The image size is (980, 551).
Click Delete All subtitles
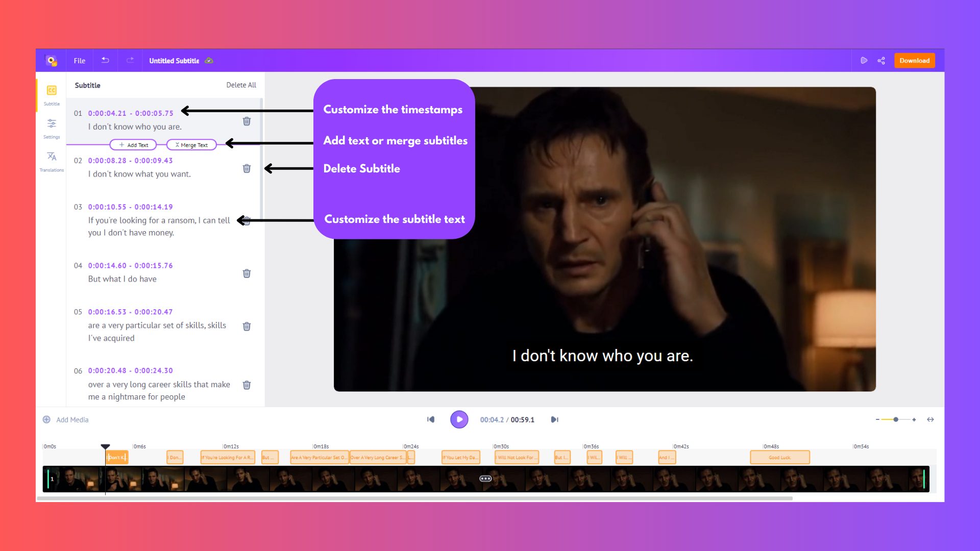241,85
